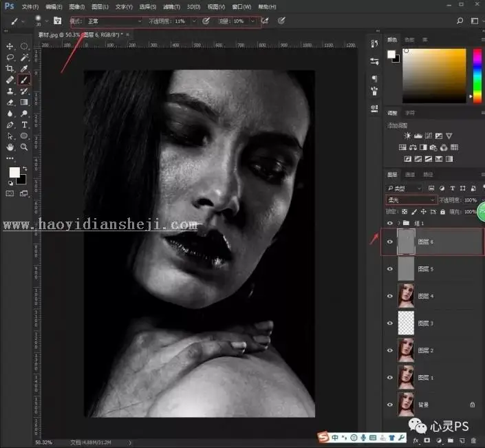Toggle visibility of group 组 1

click(x=390, y=223)
